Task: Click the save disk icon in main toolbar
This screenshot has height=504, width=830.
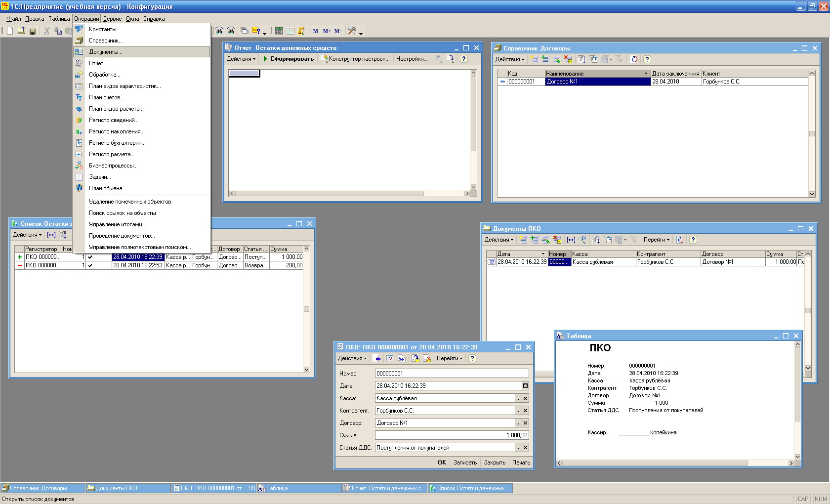Action: click(33, 31)
